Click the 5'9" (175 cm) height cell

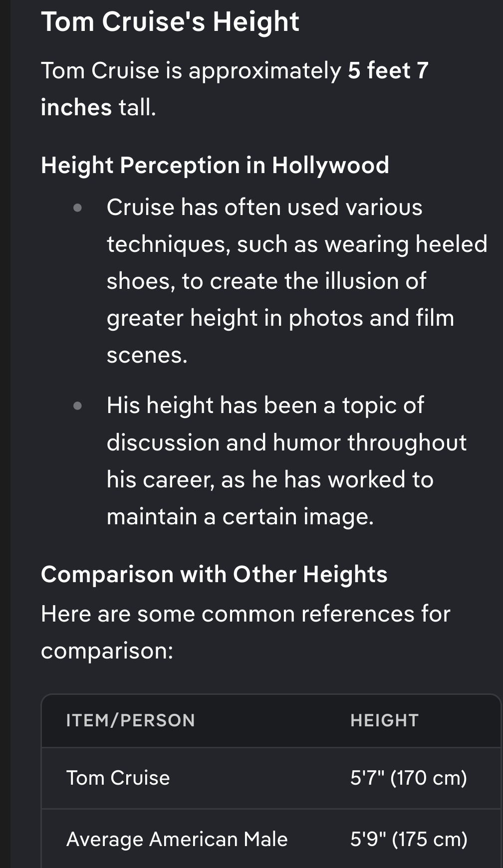(x=408, y=840)
